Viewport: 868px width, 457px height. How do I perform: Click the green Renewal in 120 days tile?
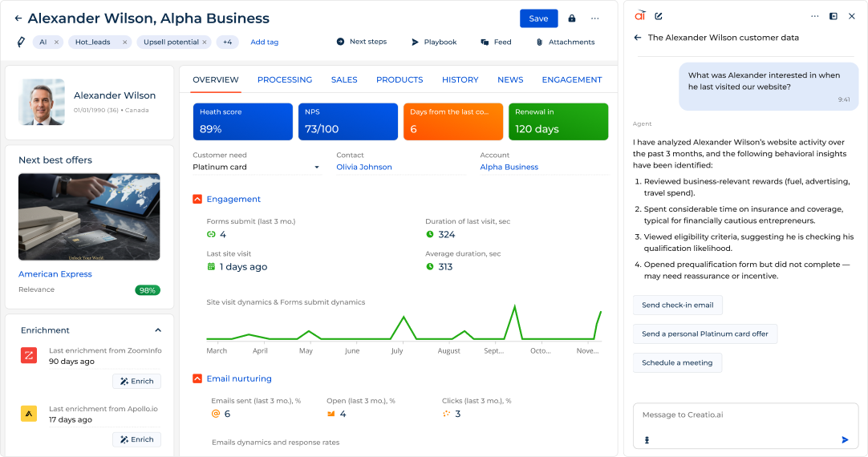558,122
